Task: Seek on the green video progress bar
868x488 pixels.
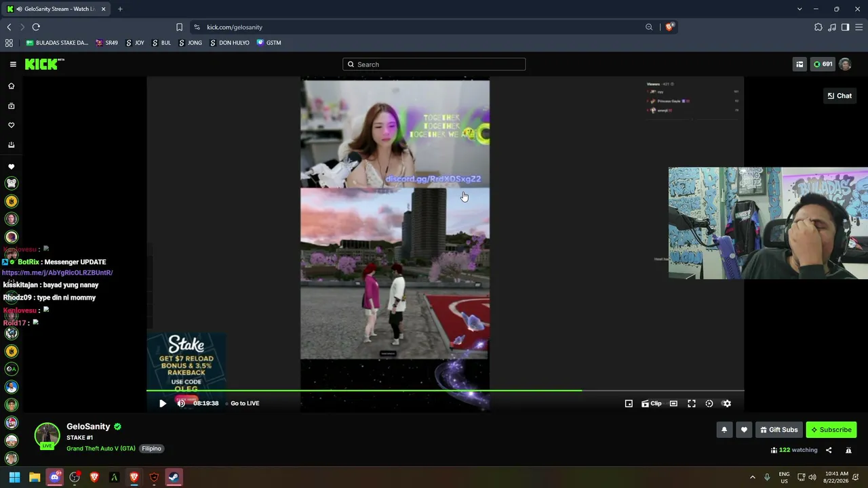Action: point(445,390)
